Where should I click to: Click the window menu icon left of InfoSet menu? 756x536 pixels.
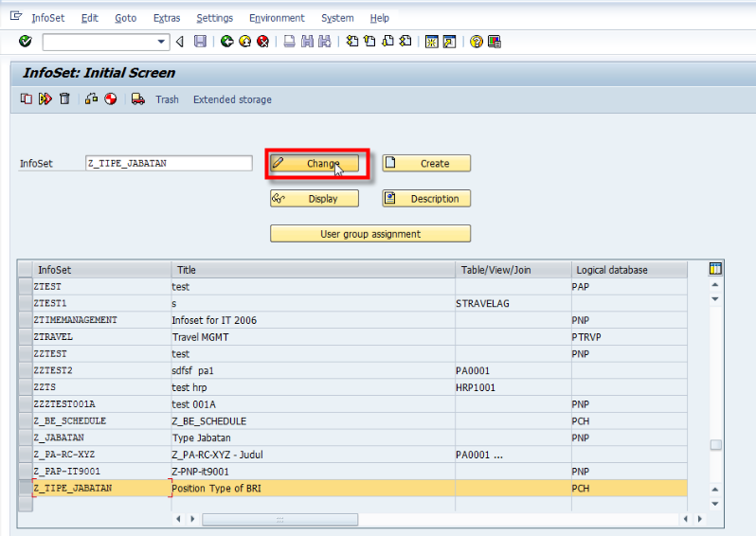(16, 16)
